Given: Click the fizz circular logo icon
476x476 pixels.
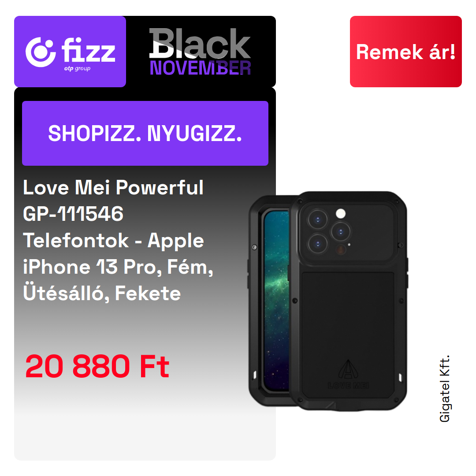Looking at the screenshot, I should pos(41,52).
